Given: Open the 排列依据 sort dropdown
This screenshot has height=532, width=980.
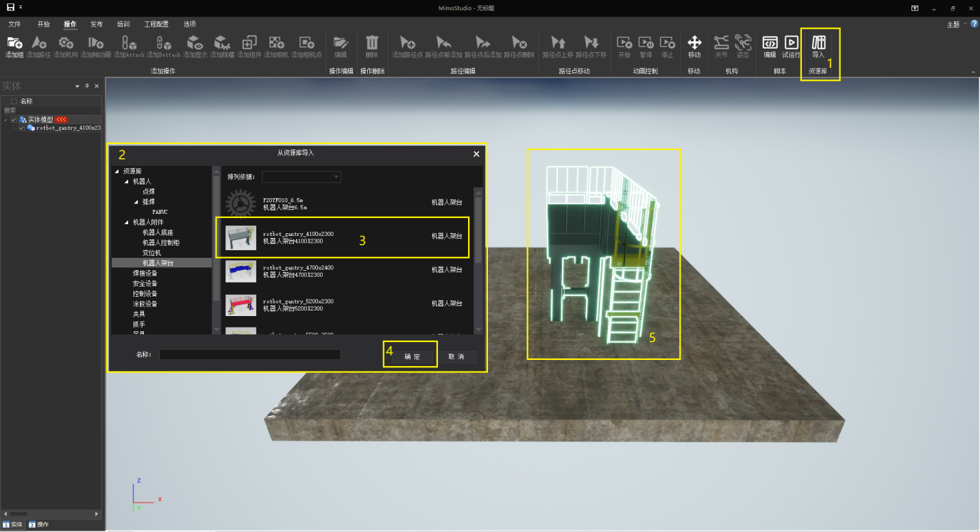Looking at the screenshot, I should pos(302,177).
